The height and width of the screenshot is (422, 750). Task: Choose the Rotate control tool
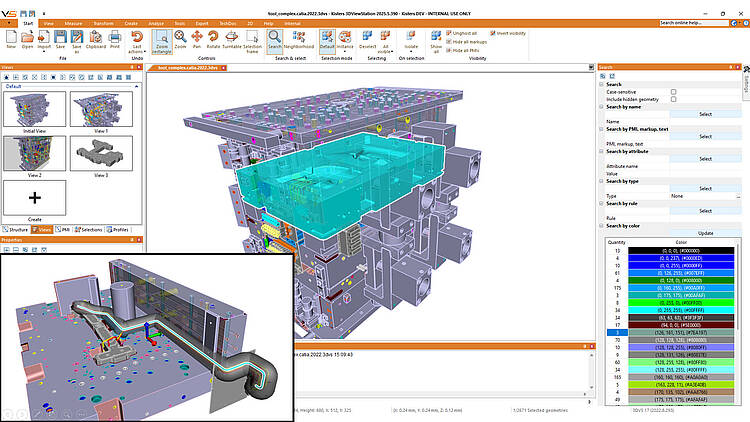[213, 40]
